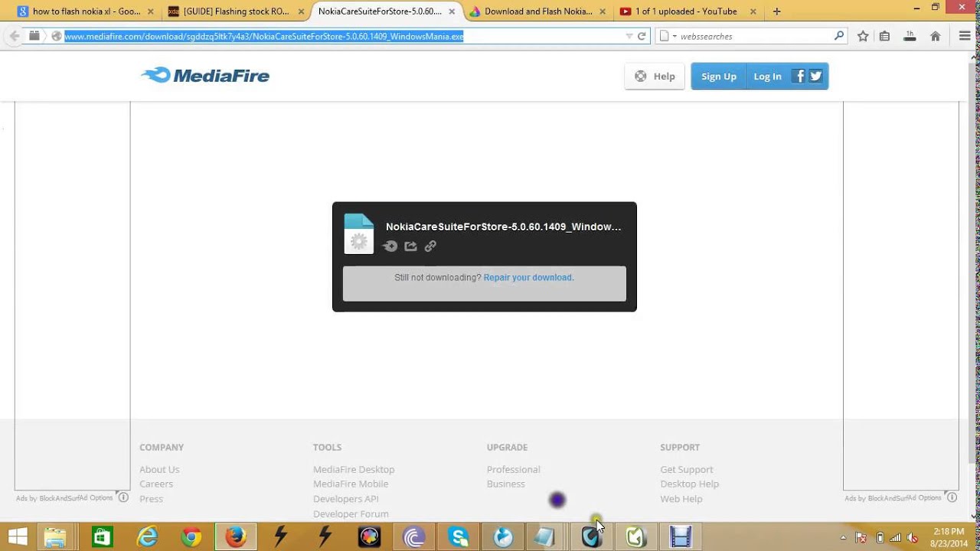Close the 'how to flash nokia xl' tab
Screen dimensions: 980x551
pyautogui.click(x=151, y=11)
